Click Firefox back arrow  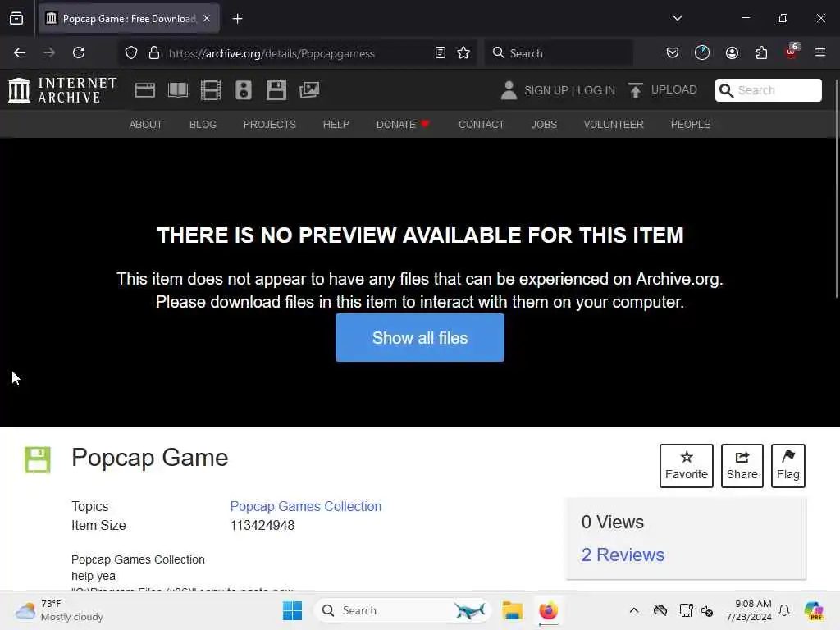point(20,52)
